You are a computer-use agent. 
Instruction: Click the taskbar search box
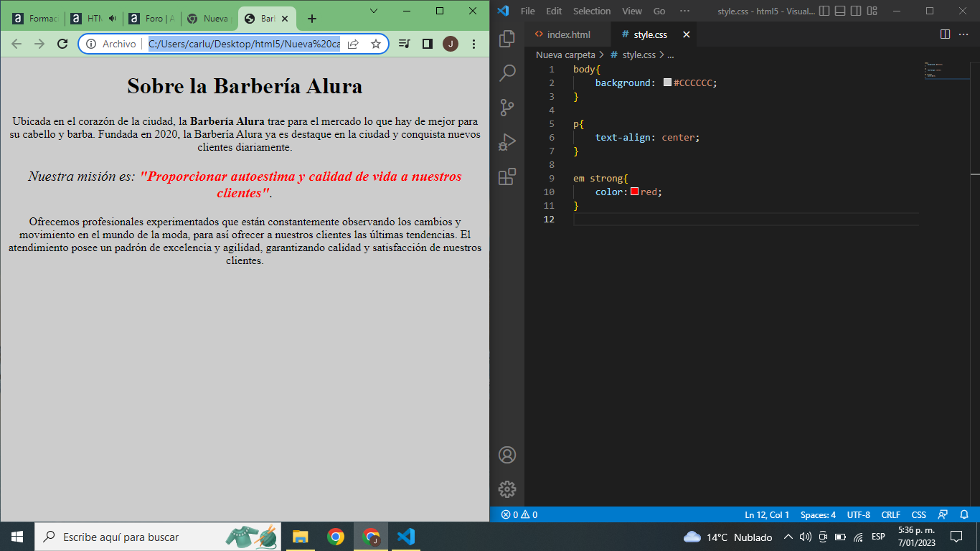pos(158,537)
